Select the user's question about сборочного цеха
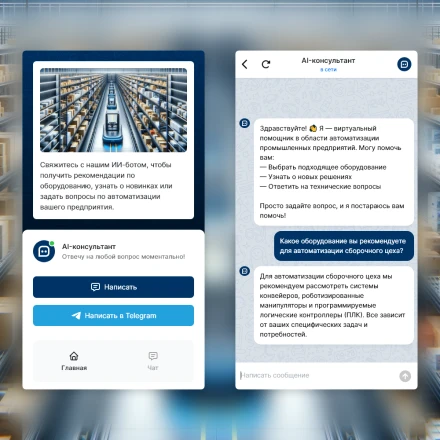440x440 pixels. point(344,246)
